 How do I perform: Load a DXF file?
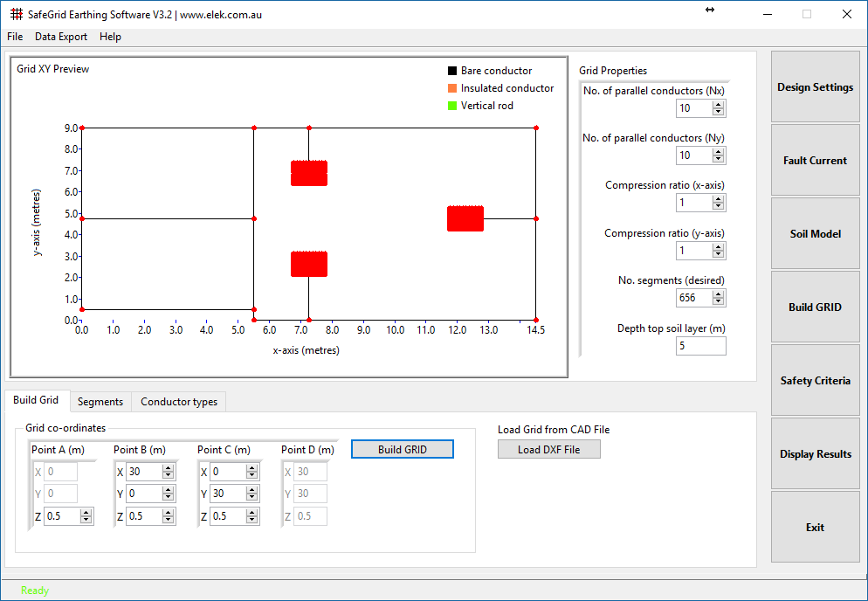[x=548, y=449]
